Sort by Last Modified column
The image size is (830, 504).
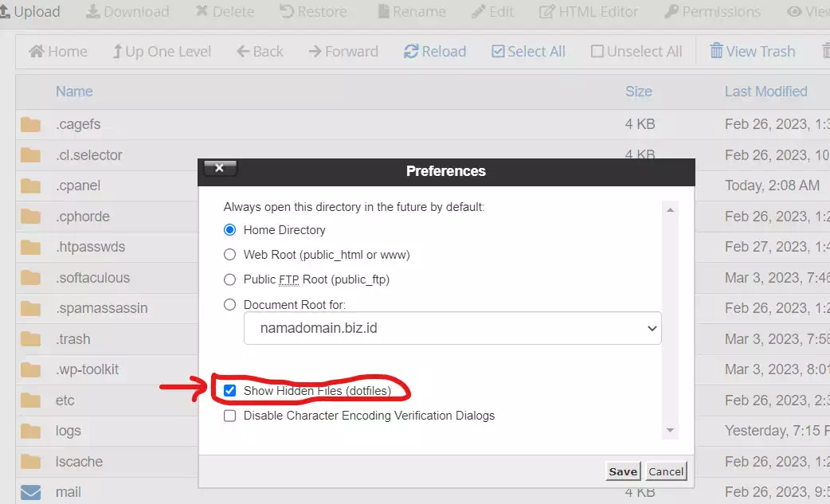point(766,92)
